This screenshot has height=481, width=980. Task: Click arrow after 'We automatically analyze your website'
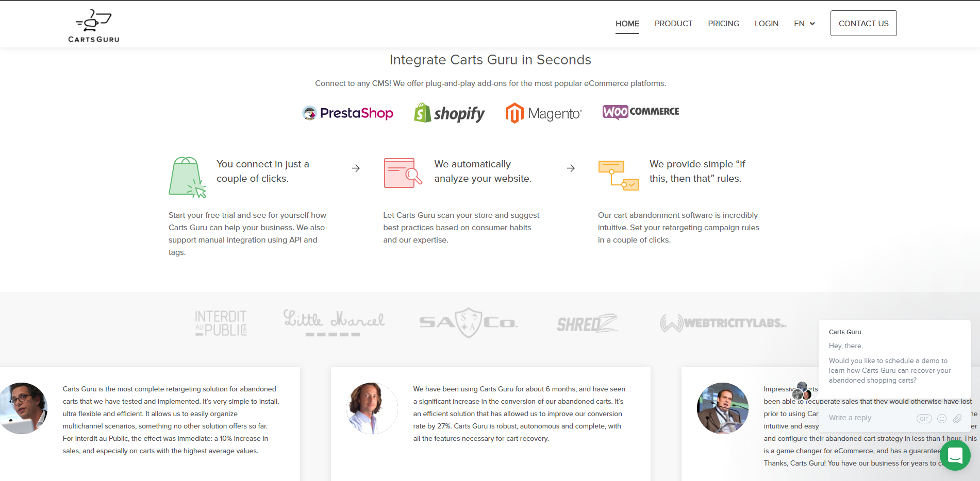571,168
